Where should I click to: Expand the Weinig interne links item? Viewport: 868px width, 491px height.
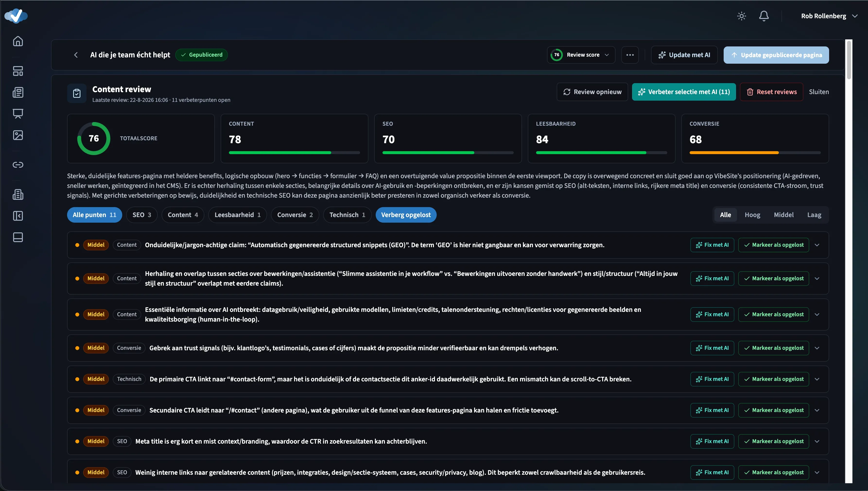pos(817,473)
